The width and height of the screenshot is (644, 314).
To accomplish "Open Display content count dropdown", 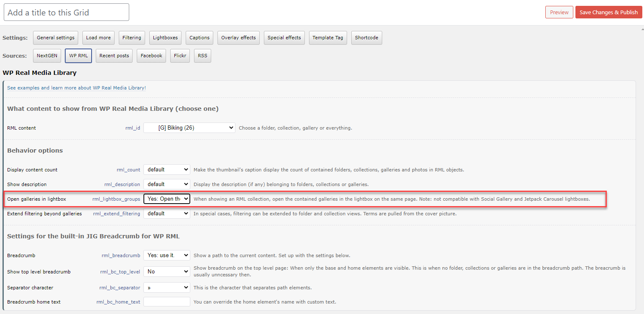I will tap(167, 170).
